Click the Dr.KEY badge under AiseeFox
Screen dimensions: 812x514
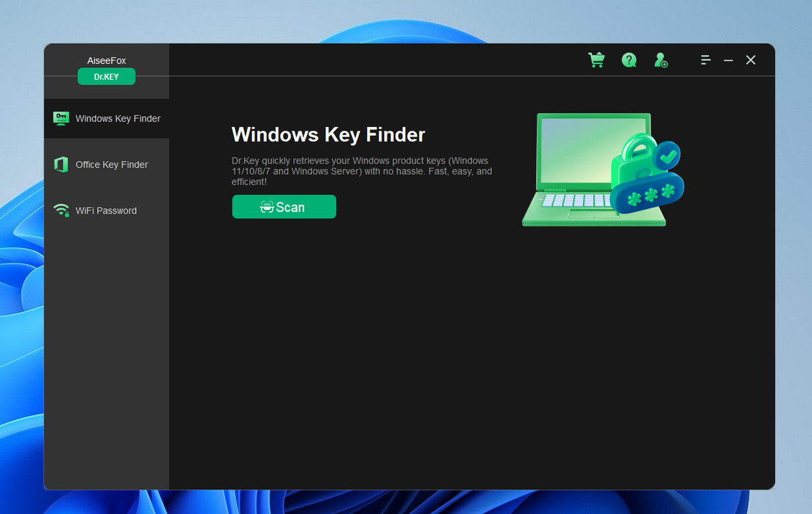tap(106, 76)
